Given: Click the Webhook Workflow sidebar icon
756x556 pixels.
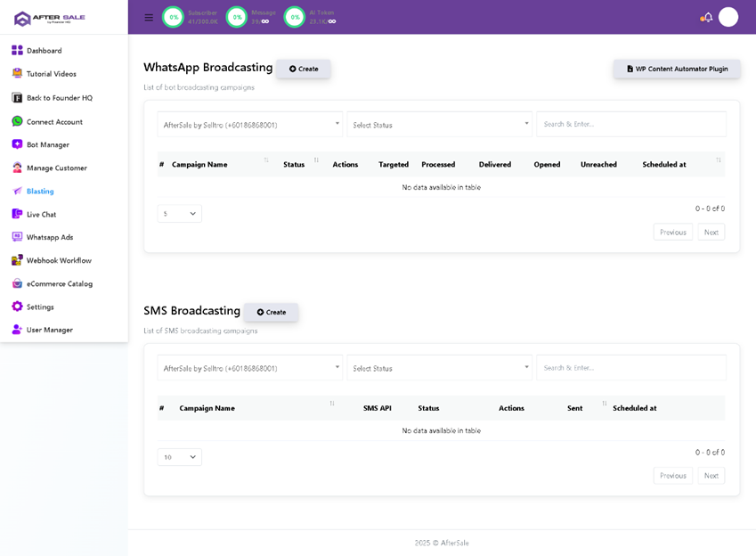Looking at the screenshot, I should pos(17,260).
